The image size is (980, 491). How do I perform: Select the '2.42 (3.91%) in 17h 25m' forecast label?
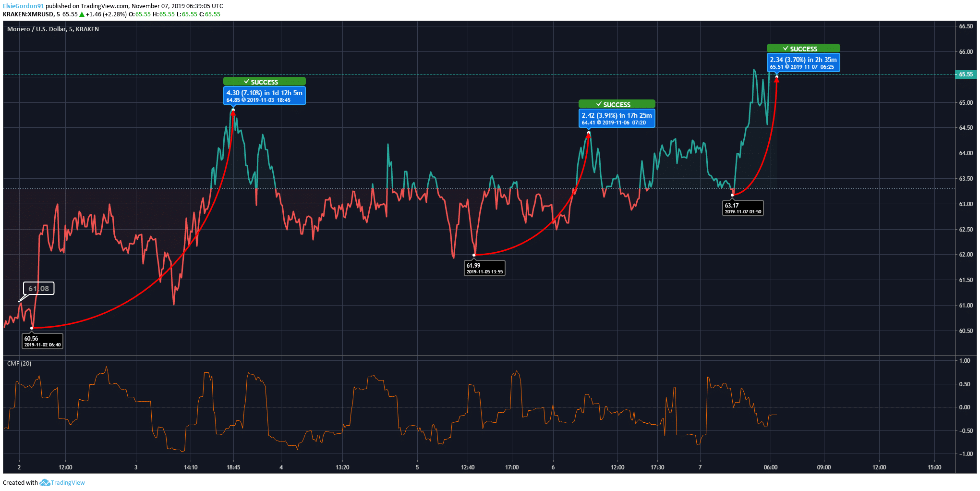(617, 115)
